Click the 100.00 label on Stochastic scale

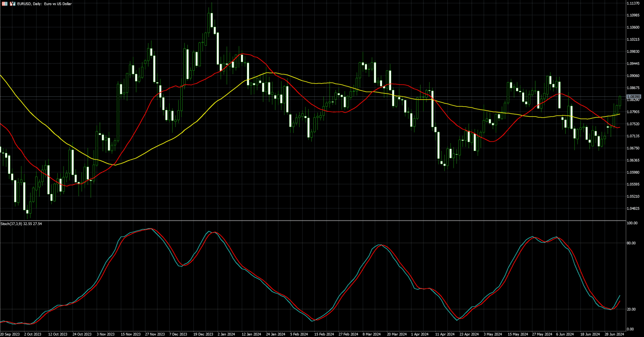[632, 224]
